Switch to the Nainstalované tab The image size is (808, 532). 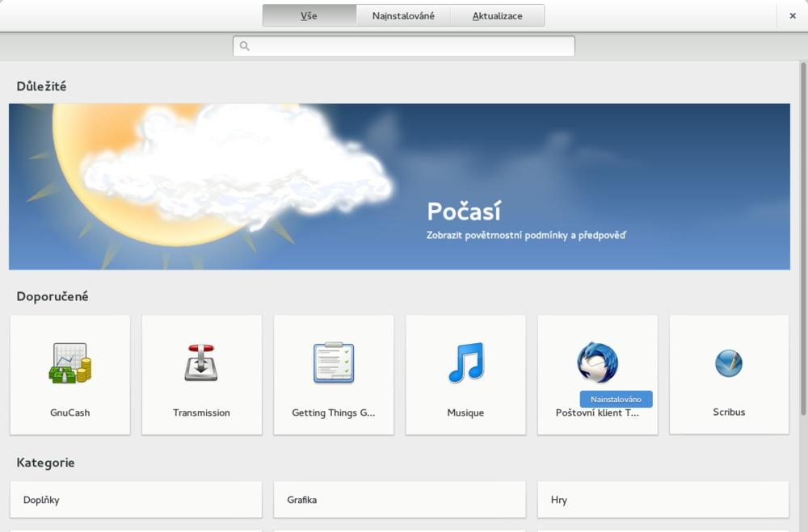[x=403, y=15]
